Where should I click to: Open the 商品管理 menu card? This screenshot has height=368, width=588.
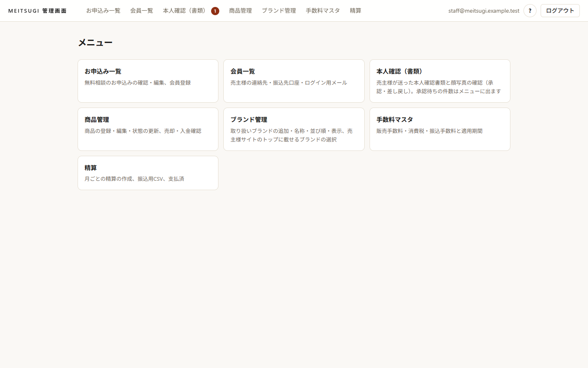148,129
